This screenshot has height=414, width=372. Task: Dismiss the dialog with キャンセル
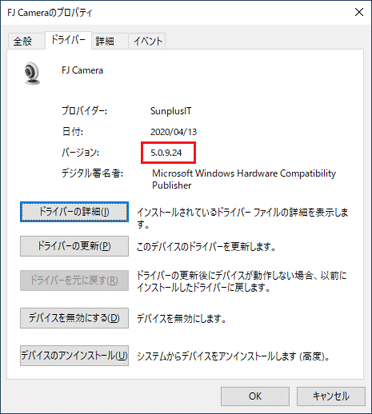tap(331, 396)
